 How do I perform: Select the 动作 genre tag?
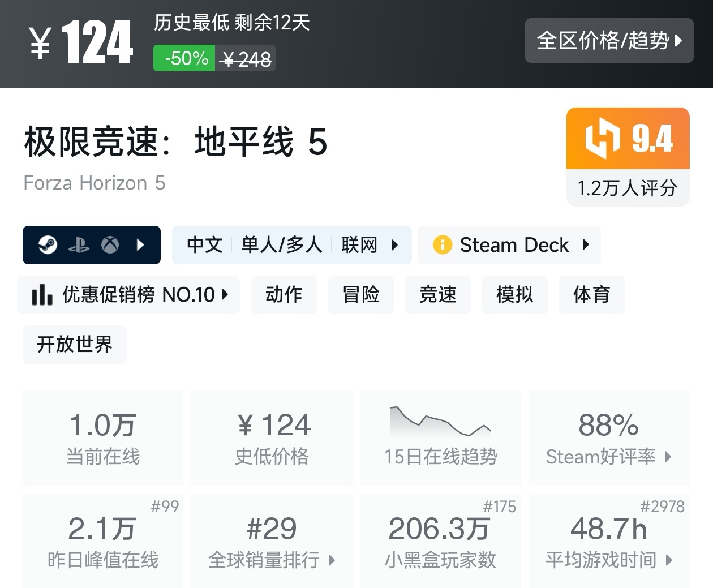click(x=284, y=295)
